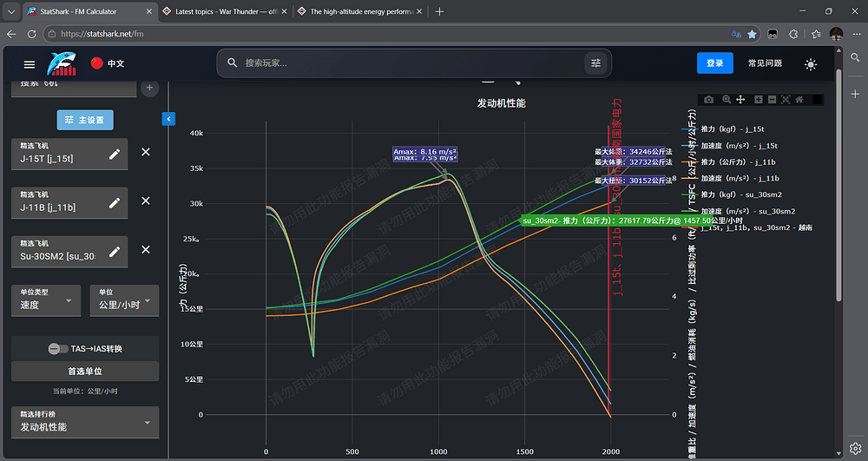Screen dimensions: 868x461
Task: Click the 登录 login button
Action: click(x=714, y=63)
